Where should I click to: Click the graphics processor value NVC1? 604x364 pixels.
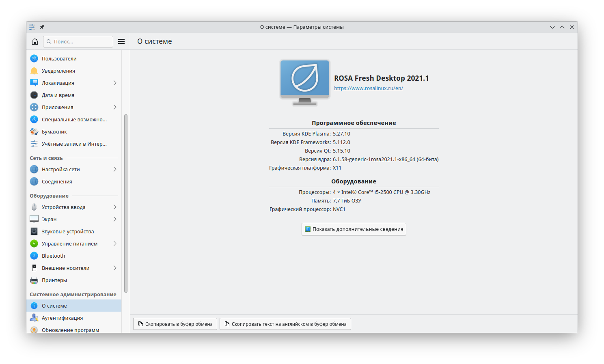point(339,209)
